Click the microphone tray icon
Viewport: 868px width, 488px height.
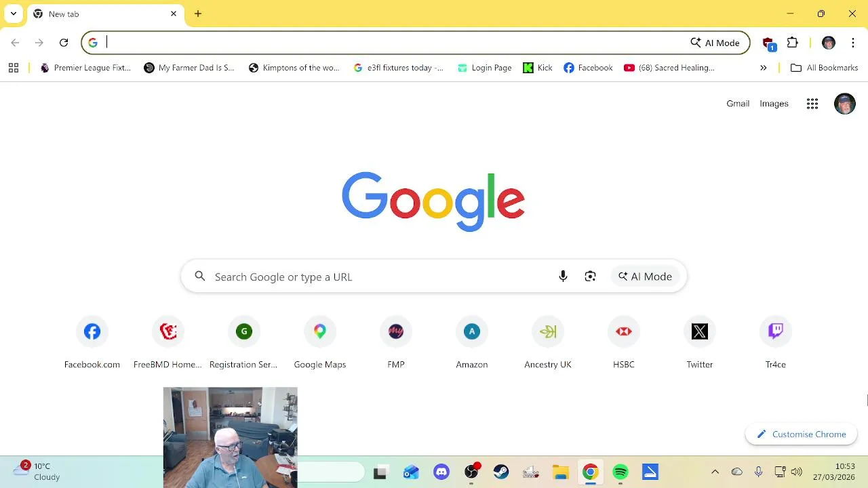pyautogui.click(x=758, y=472)
